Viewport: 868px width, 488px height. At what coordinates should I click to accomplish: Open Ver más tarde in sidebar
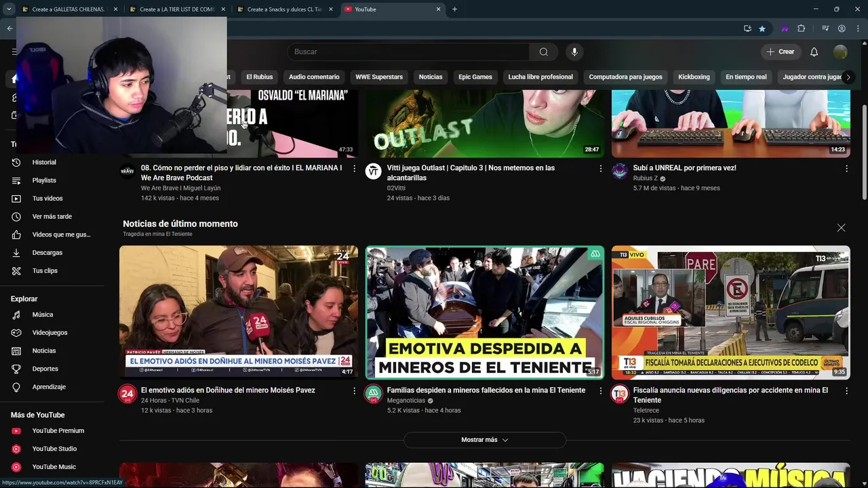pyautogui.click(x=52, y=216)
